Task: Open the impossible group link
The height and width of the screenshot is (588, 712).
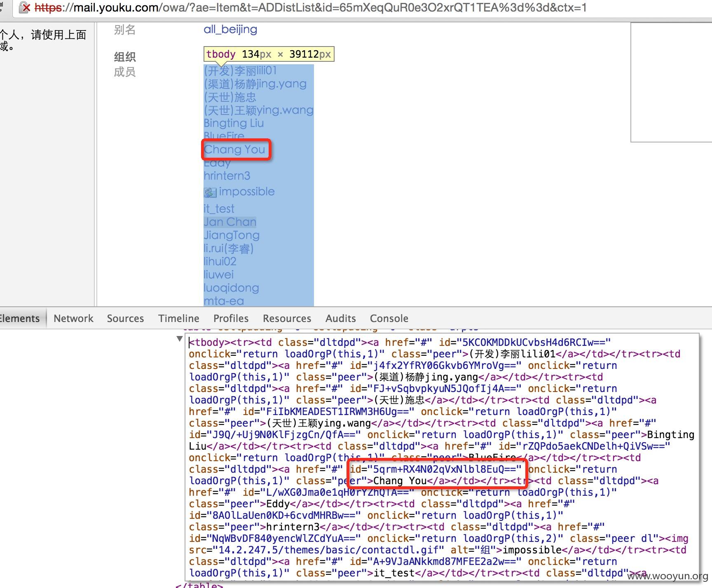Action: click(246, 191)
